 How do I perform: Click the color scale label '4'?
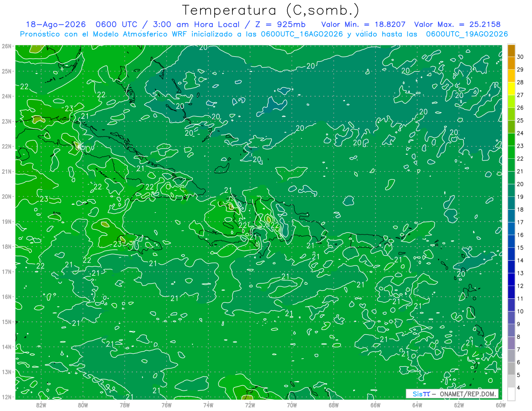[x=519, y=388]
